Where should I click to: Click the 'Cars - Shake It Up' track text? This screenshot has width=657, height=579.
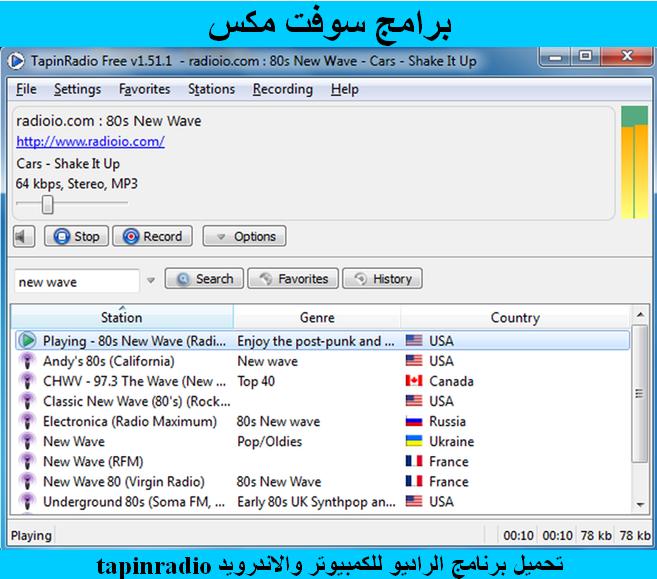tap(68, 163)
